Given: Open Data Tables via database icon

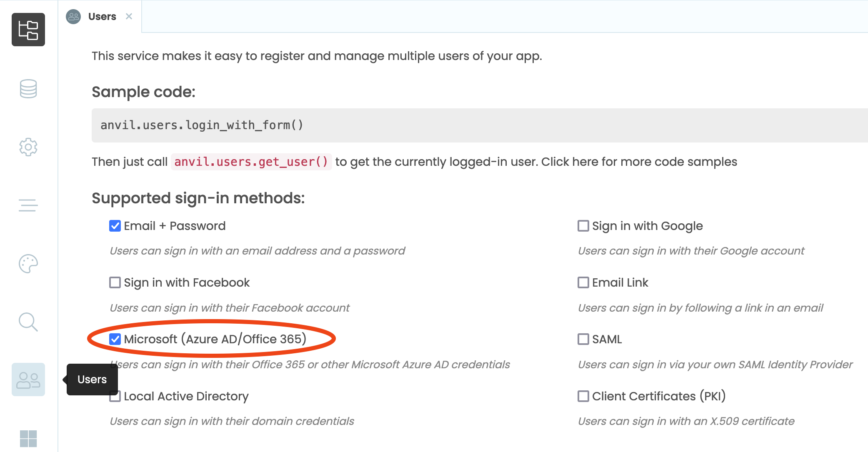Looking at the screenshot, I should pos(28,89).
